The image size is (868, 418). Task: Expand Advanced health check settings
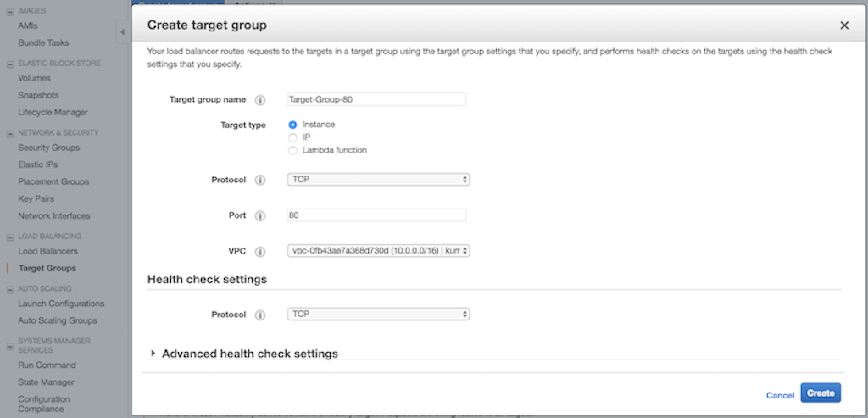point(153,354)
